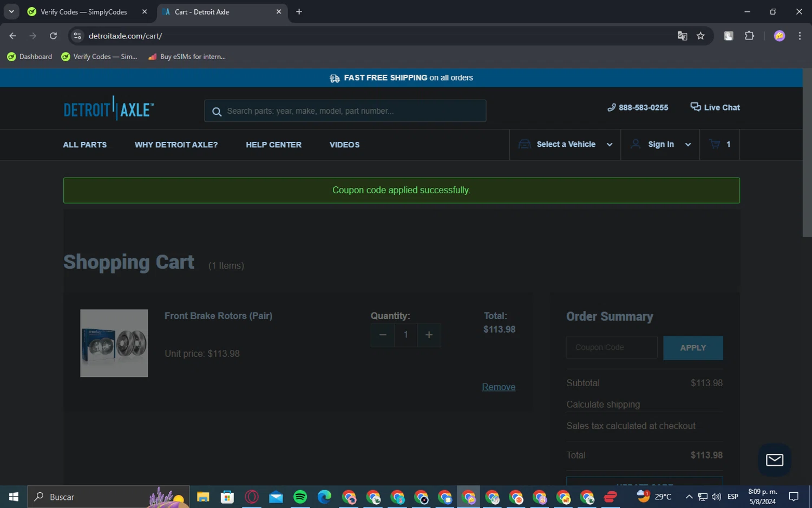Click the "FAST FREE SHIPPING on all orders" banner text
This screenshot has height=508, width=812.
(408, 78)
